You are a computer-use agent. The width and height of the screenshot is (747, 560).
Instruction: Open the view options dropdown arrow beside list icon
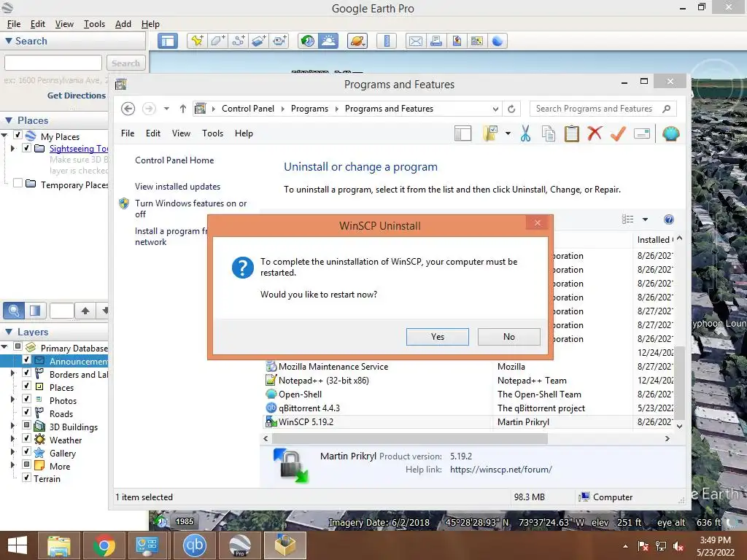[645, 219]
